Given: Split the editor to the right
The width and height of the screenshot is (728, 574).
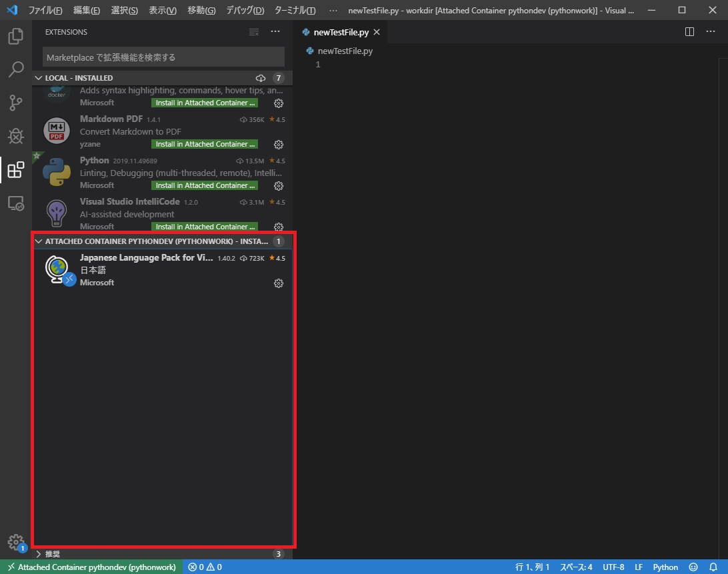Looking at the screenshot, I should 689,31.
